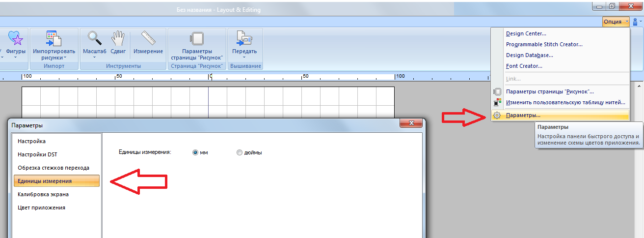The width and height of the screenshot is (644, 238).
Task: Toggle the Опция dropdown menu button
Action: pyautogui.click(x=616, y=22)
